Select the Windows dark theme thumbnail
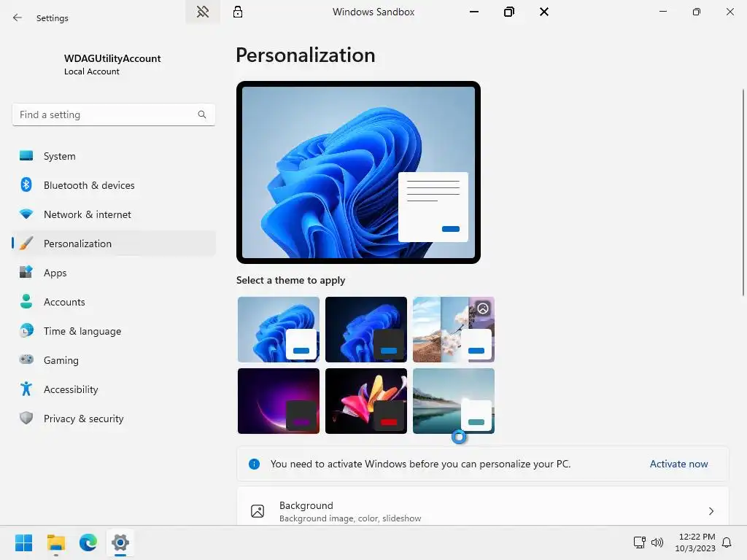The height and width of the screenshot is (560, 747). (x=366, y=330)
